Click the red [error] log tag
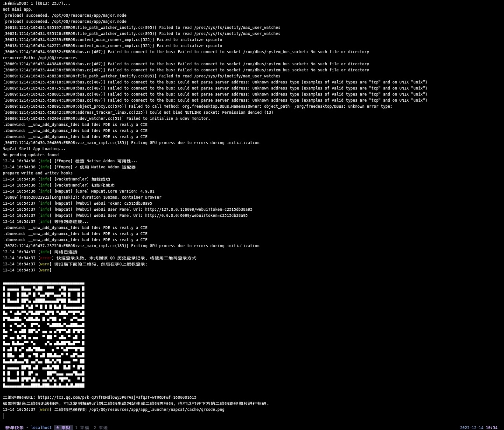 click(x=46, y=258)
